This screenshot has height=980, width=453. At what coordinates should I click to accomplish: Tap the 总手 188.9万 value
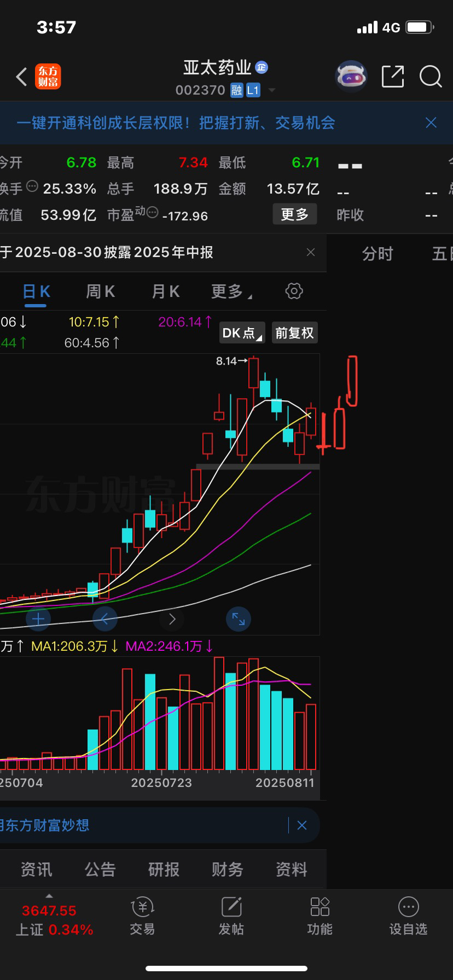click(181, 189)
